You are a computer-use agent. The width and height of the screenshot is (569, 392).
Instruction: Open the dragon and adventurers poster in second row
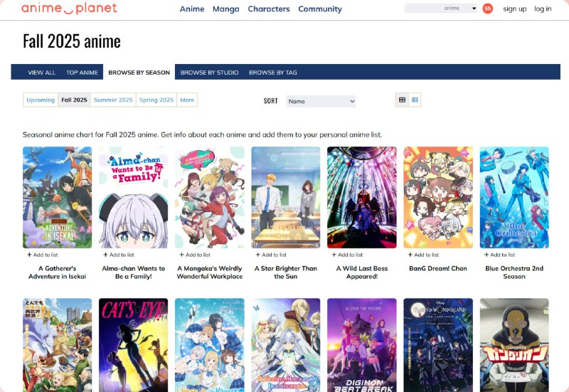pyautogui.click(x=58, y=345)
